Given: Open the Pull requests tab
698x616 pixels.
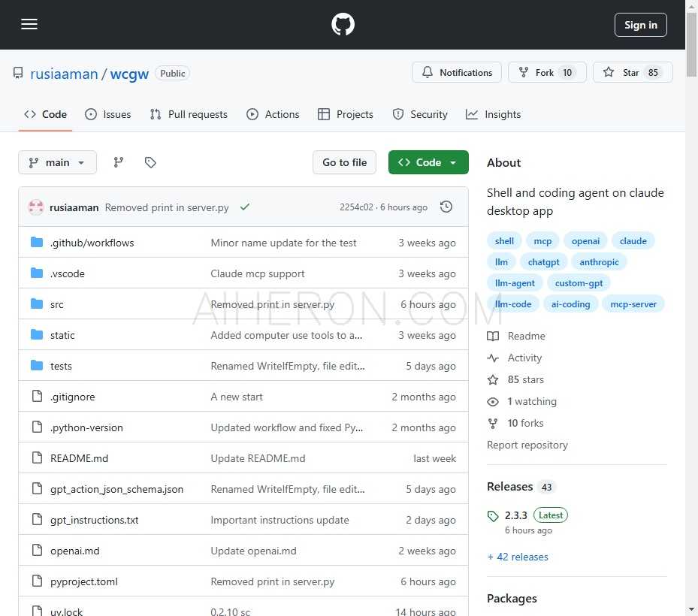Looking at the screenshot, I should (189, 114).
